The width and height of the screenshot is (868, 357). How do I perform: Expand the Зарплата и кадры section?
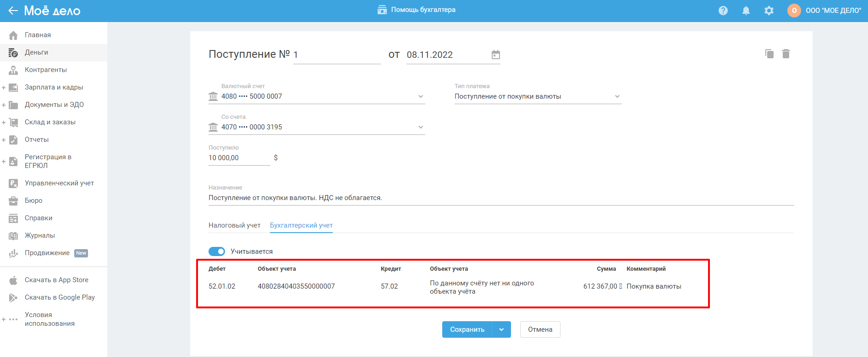[4, 88]
